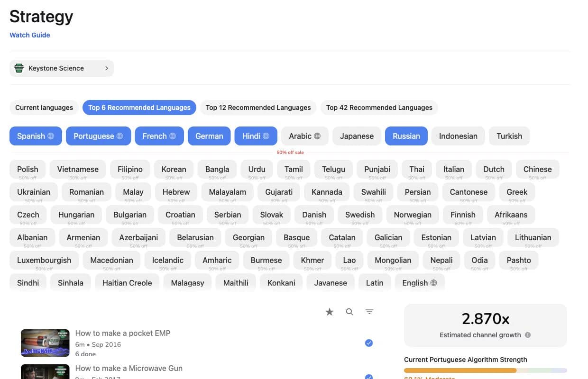Click globe icon on Portuguese chip
The image size is (588, 379).
(x=120, y=136)
